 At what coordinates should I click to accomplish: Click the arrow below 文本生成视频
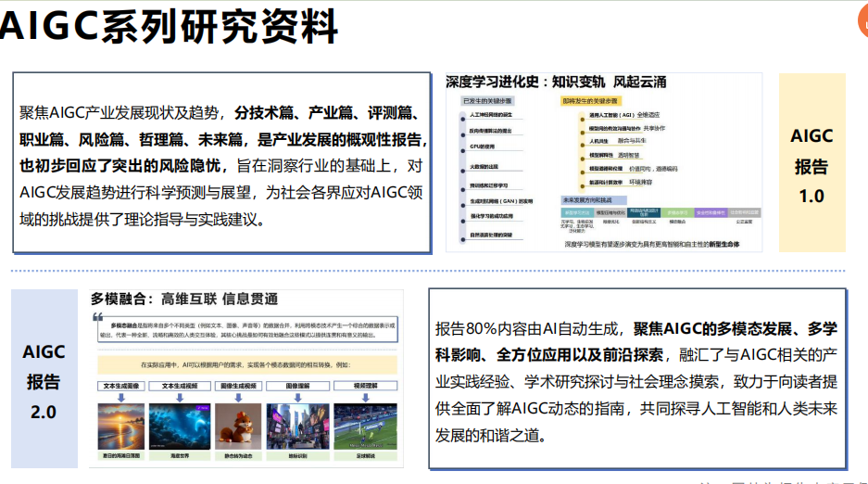coord(180,398)
